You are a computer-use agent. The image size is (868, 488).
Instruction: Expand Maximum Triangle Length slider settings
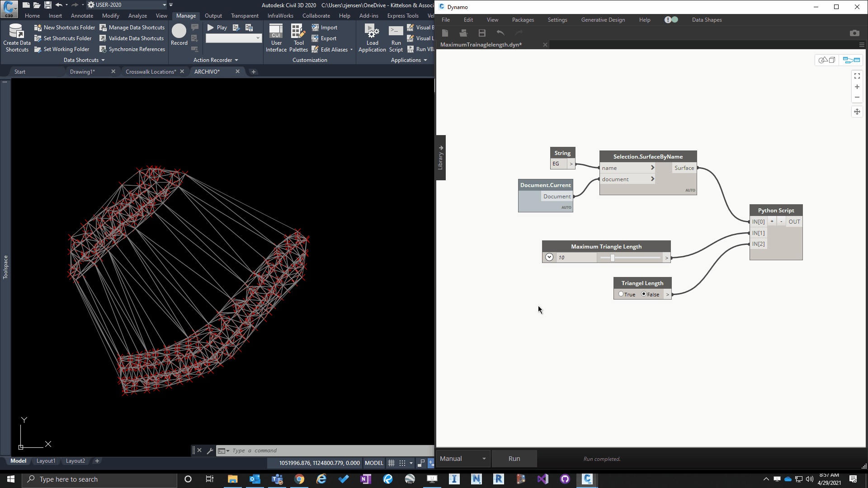coord(549,257)
